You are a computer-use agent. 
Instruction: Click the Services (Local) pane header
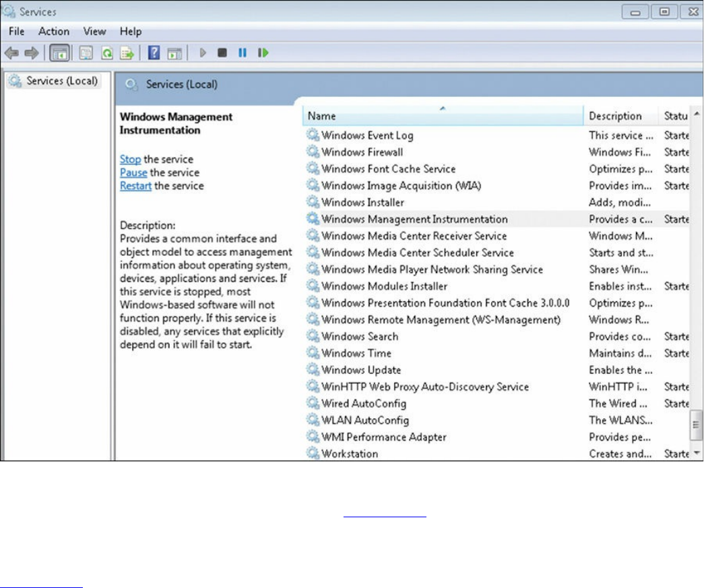[181, 84]
